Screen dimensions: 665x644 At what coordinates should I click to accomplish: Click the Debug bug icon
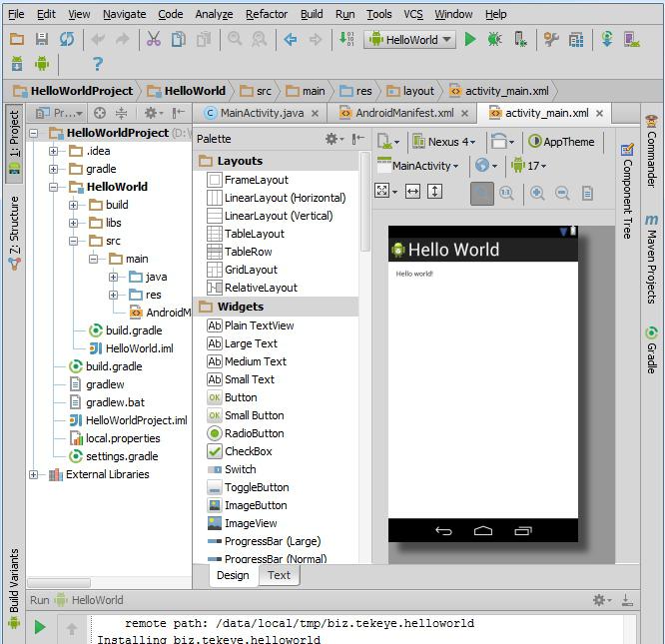click(x=494, y=39)
